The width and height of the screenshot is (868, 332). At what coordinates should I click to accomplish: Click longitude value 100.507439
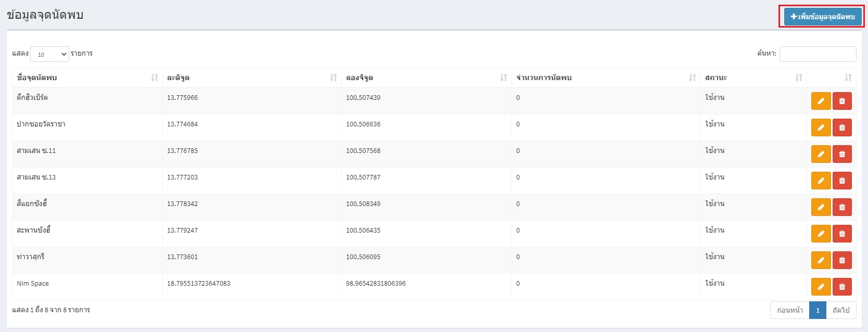(x=363, y=98)
